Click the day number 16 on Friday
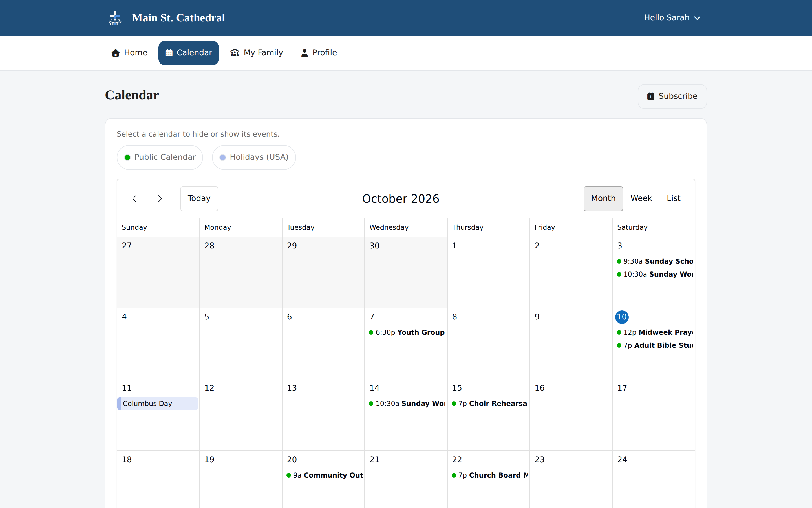Image resolution: width=812 pixels, height=508 pixels. point(540,388)
